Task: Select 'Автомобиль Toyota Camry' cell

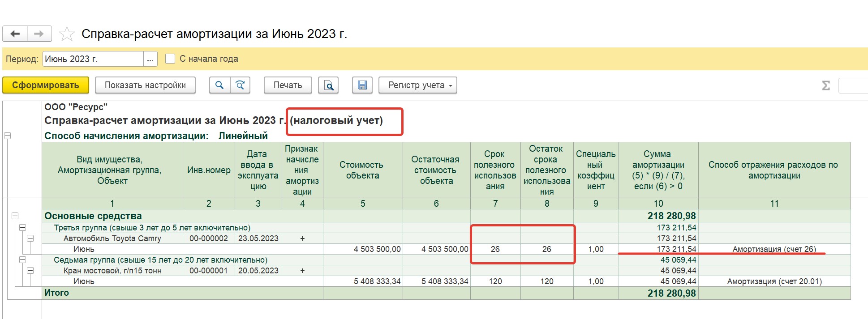Action: [x=112, y=238]
